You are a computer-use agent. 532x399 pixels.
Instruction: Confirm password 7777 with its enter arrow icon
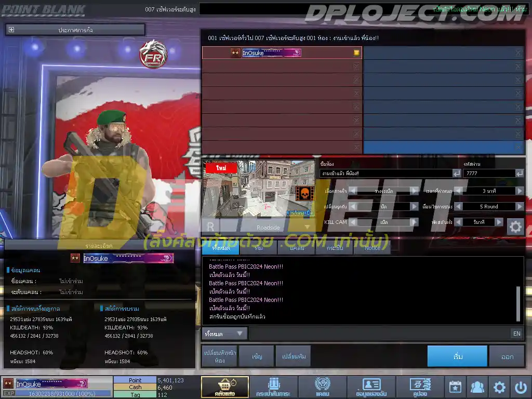(520, 174)
